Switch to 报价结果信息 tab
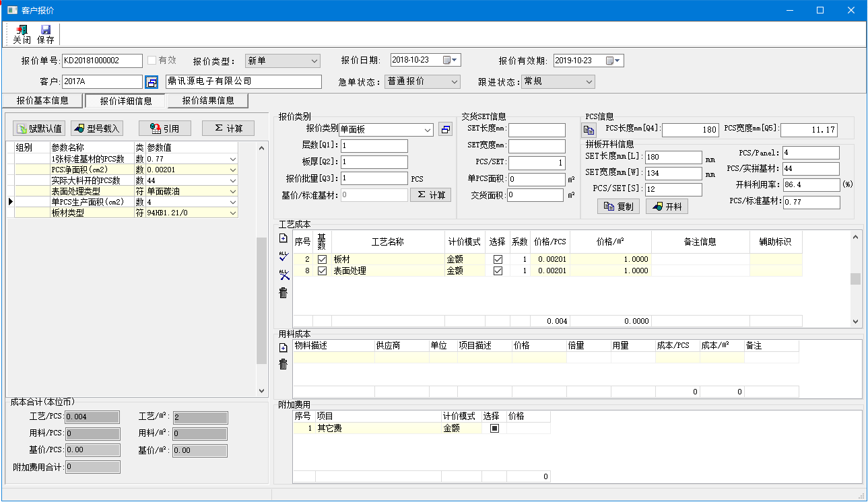Screen dimensions: 868x502 click(x=208, y=101)
